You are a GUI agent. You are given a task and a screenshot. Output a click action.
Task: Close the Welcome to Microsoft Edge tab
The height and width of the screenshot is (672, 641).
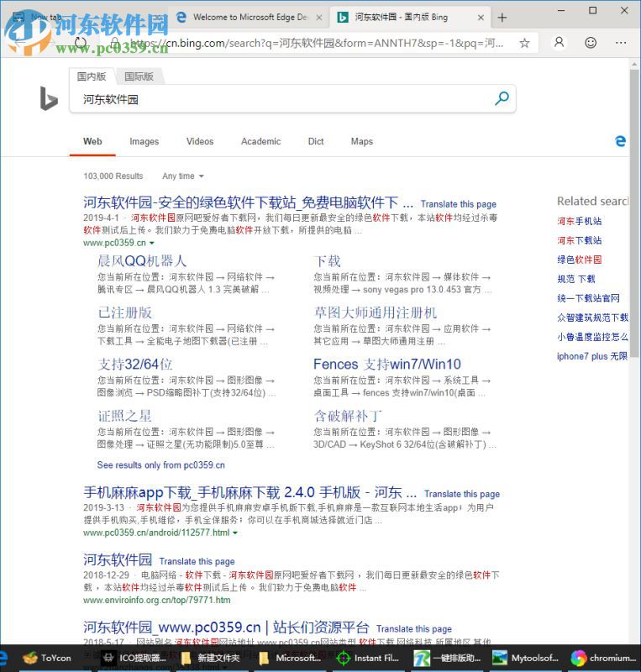point(319,18)
